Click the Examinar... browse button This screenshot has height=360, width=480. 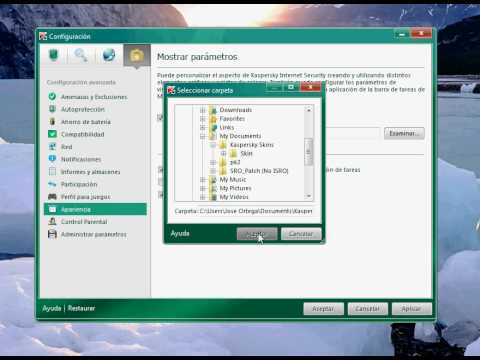[x=404, y=133]
